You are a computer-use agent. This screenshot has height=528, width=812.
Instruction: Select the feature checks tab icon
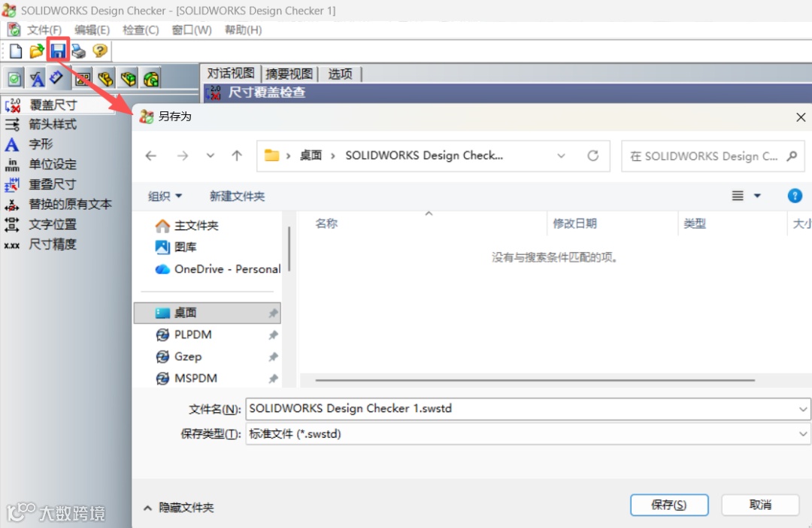point(151,79)
